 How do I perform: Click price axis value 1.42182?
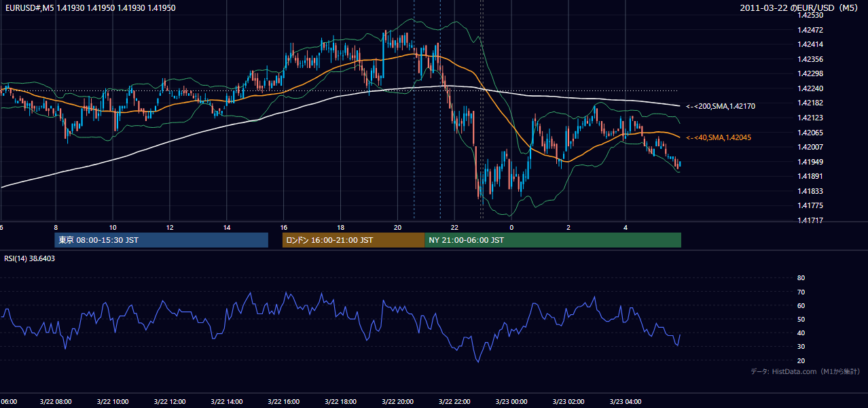tap(811, 103)
